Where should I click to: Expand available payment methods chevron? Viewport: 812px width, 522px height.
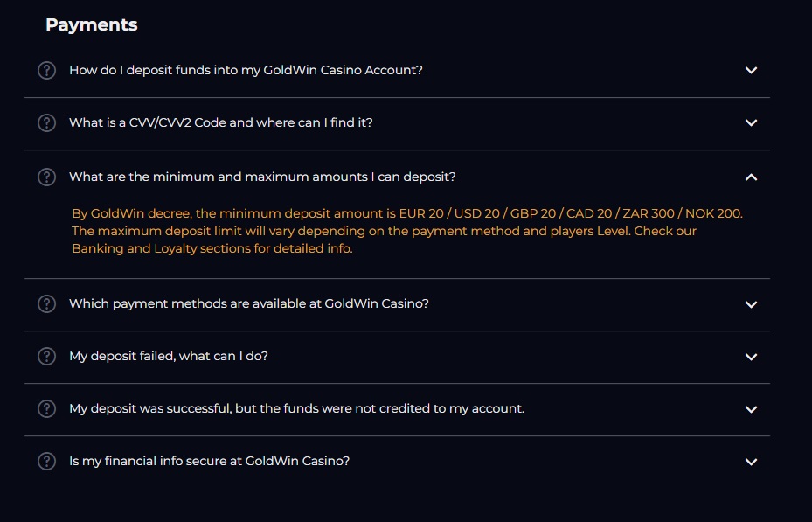[x=751, y=304]
